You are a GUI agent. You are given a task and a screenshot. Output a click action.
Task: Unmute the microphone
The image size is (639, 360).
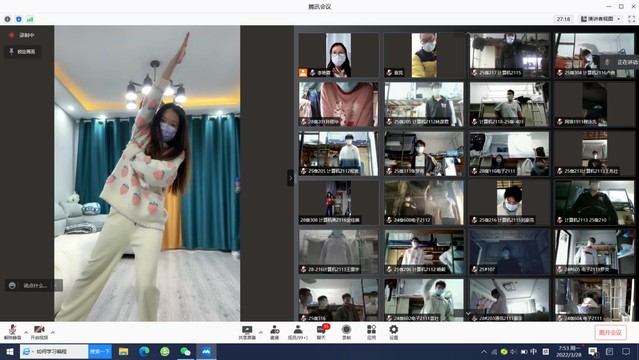tap(13, 332)
